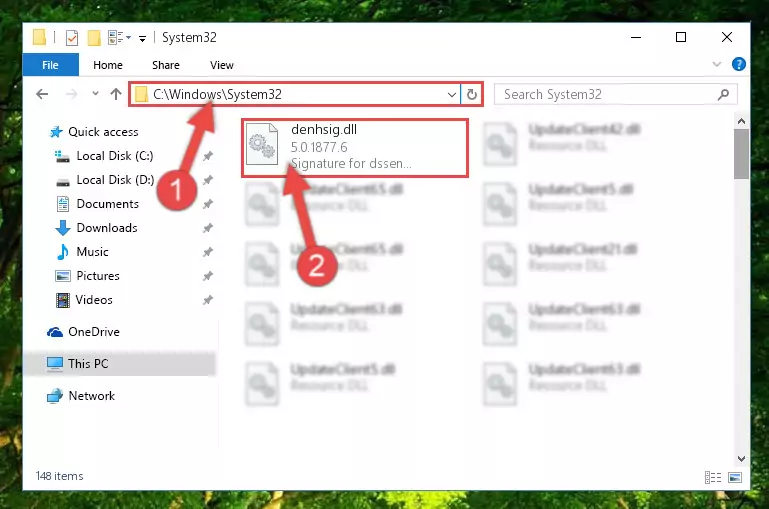The height and width of the screenshot is (509, 769).
Task: Click the address bar path C:\Windows\System32
Action: (217, 94)
